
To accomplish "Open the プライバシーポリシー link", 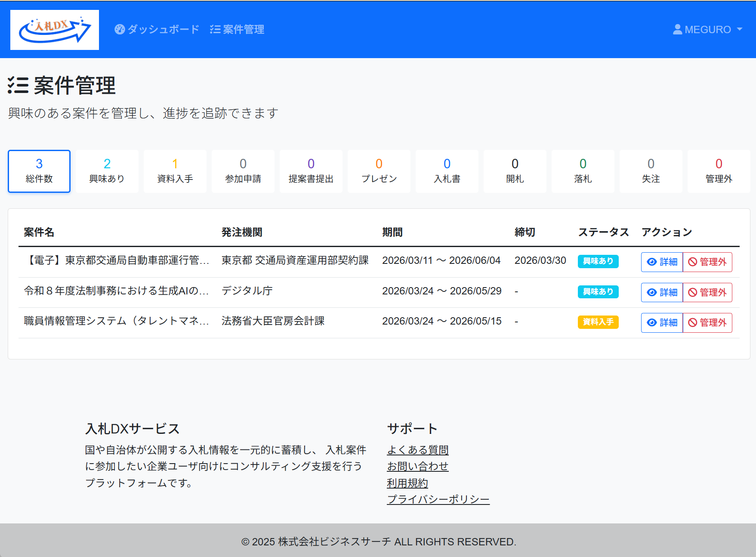I will tap(438, 499).
